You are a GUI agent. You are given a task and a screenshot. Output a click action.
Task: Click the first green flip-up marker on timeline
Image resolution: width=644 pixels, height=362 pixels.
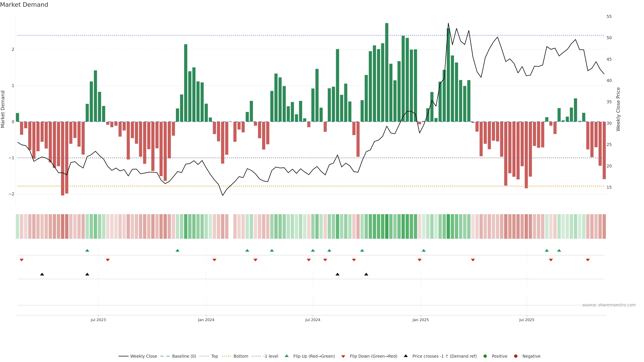pos(87,250)
